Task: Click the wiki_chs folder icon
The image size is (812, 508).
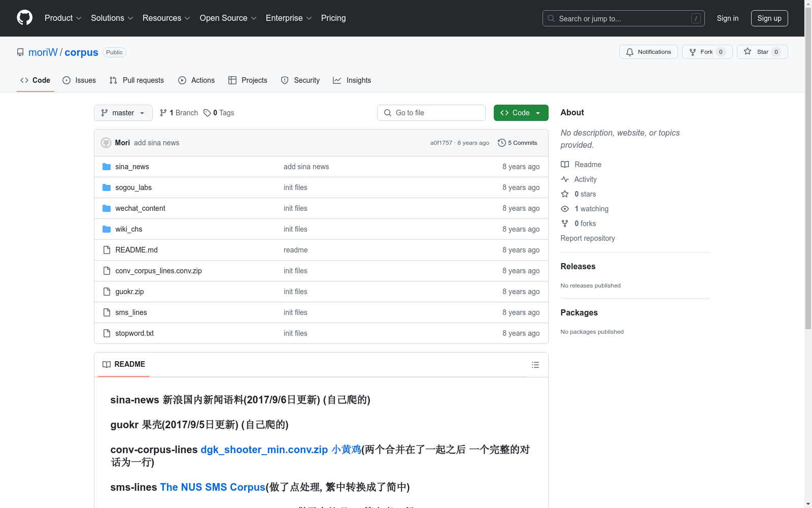Action: pos(107,229)
